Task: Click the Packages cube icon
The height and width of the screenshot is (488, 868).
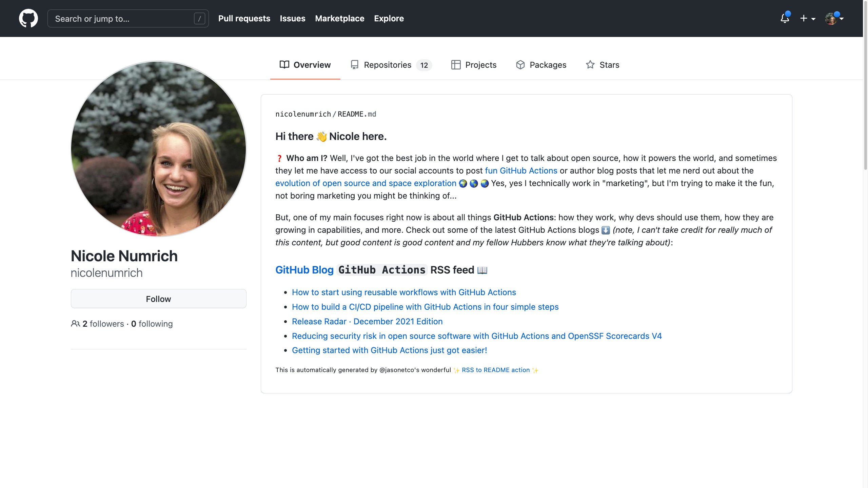Action: click(520, 65)
